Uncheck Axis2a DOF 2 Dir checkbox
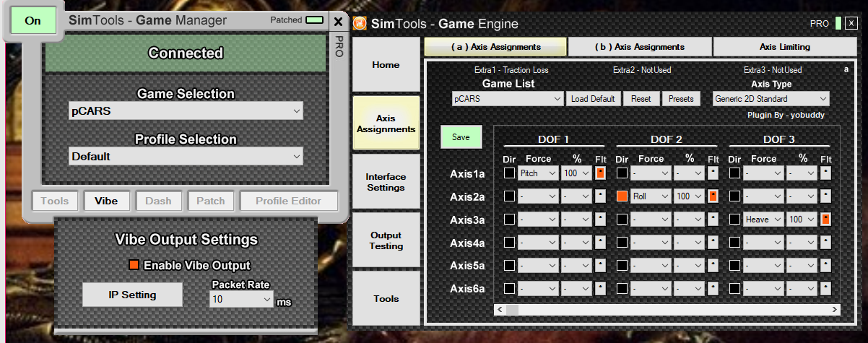 coord(622,196)
